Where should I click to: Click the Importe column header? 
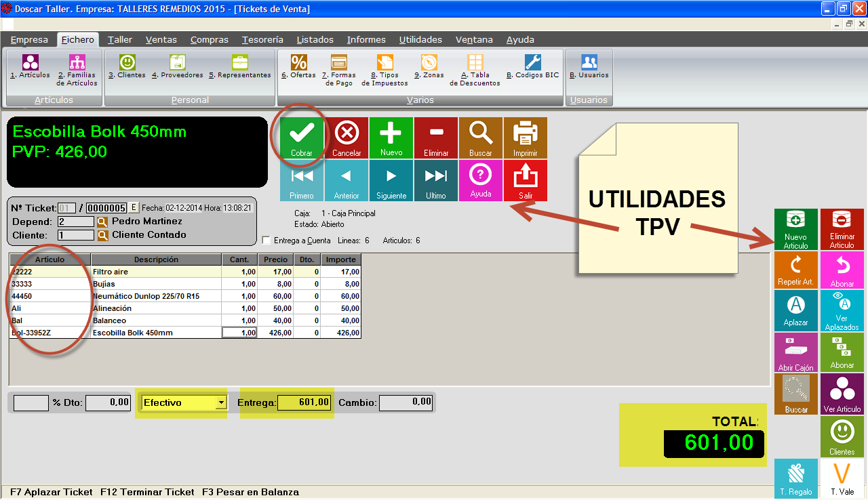[341, 259]
